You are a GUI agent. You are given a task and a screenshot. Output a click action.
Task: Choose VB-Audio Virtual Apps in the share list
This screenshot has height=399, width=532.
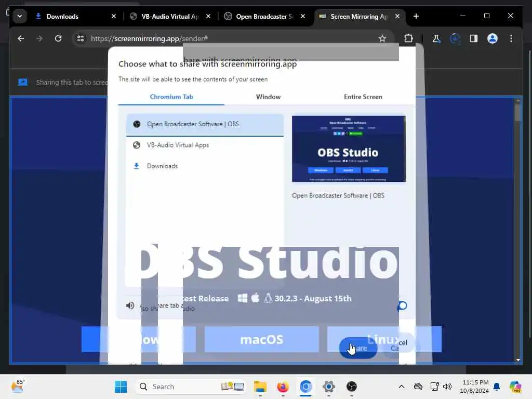coord(205,145)
